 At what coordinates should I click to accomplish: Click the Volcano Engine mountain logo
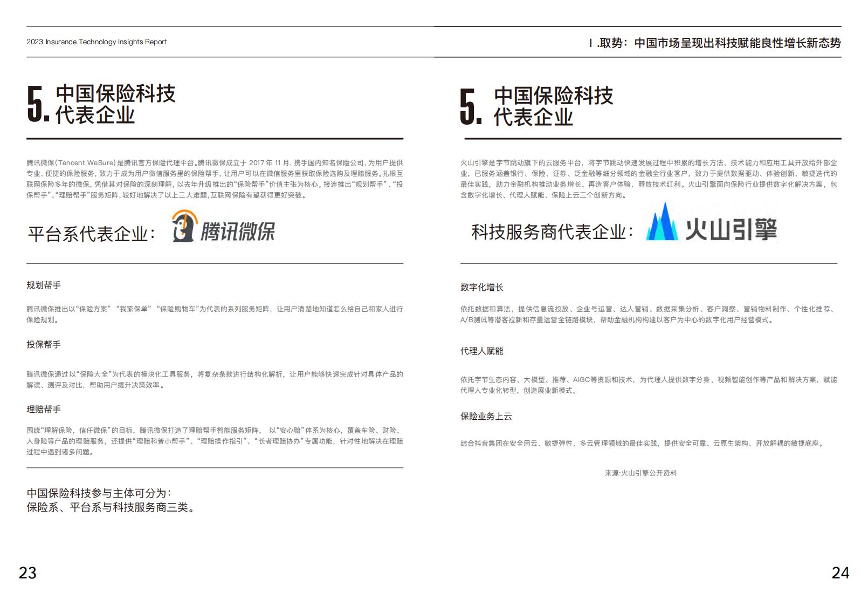662,221
